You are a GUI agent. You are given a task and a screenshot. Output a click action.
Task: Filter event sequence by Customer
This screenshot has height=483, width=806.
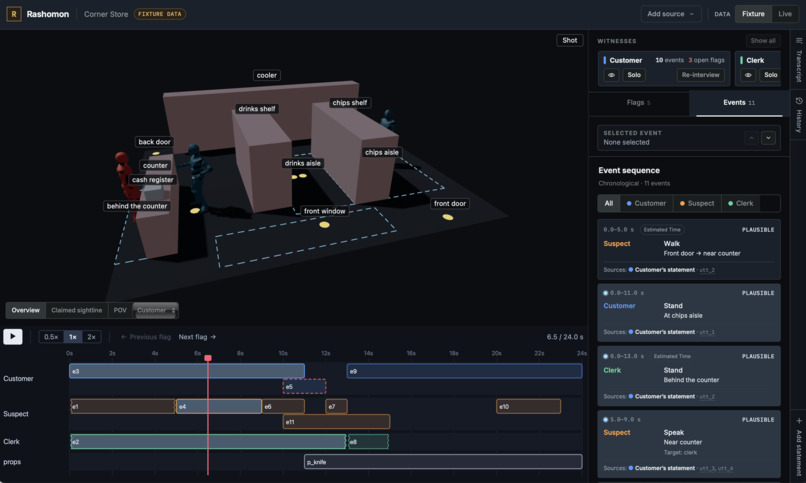[x=646, y=203]
